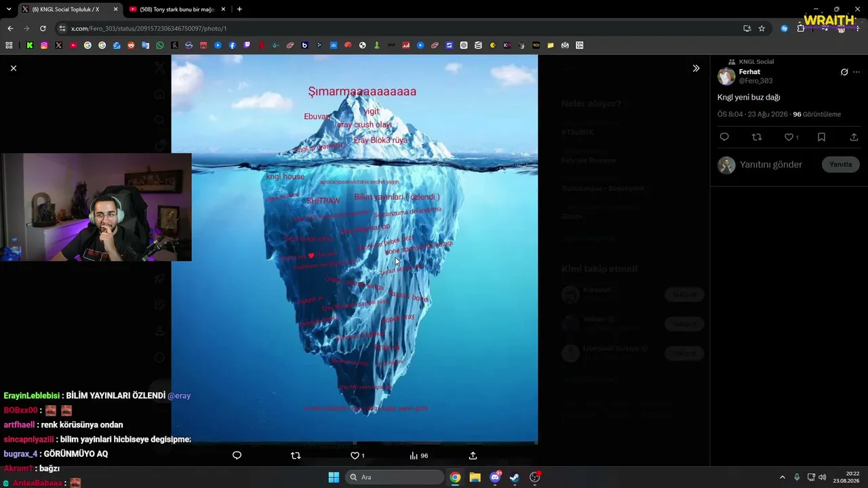Open Discord from the taskbar

(x=495, y=477)
